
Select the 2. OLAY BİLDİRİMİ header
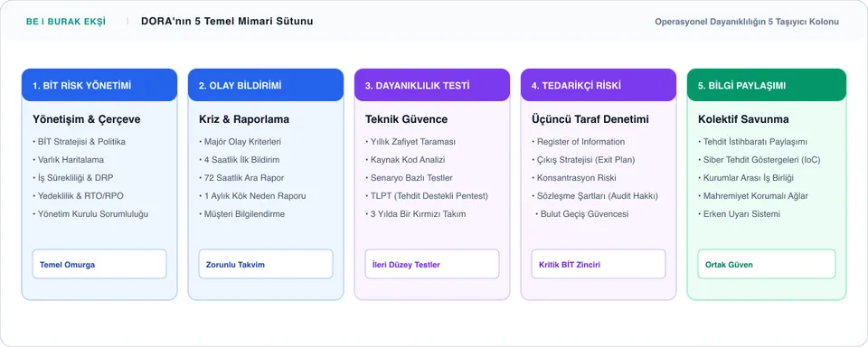266,85
